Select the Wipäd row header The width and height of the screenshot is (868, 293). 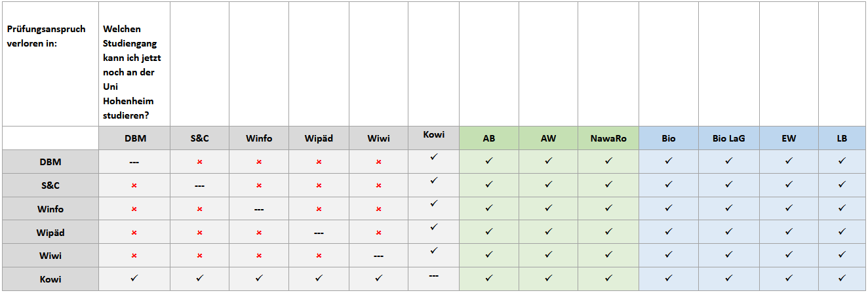[50, 232]
